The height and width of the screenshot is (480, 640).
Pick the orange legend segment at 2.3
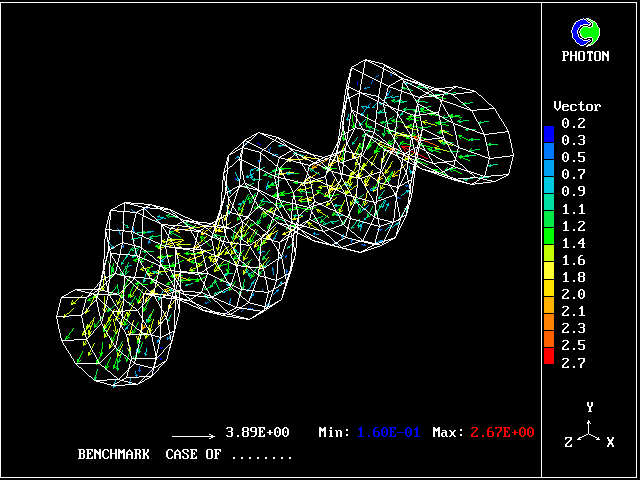[x=548, y=324]
